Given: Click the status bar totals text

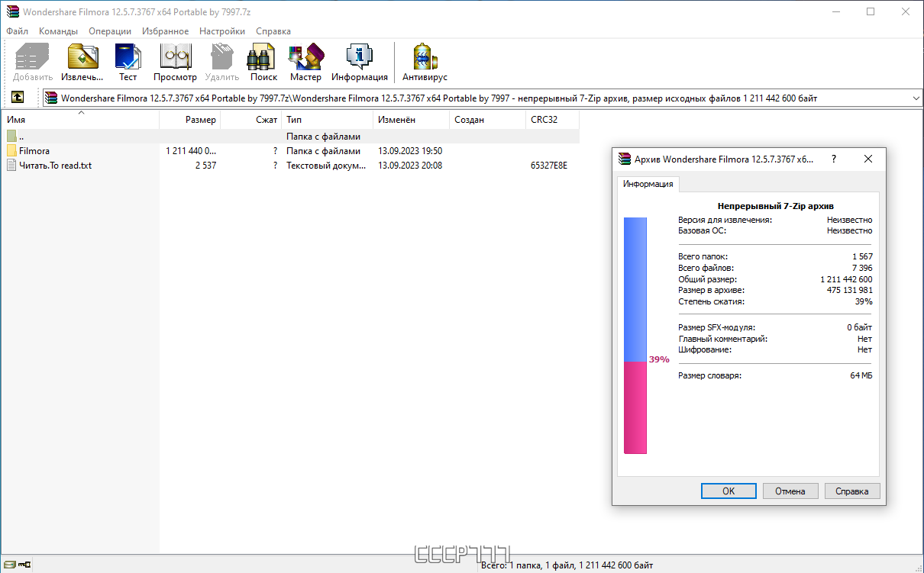Looking at the screenshot, I should [x=567, y=565].
